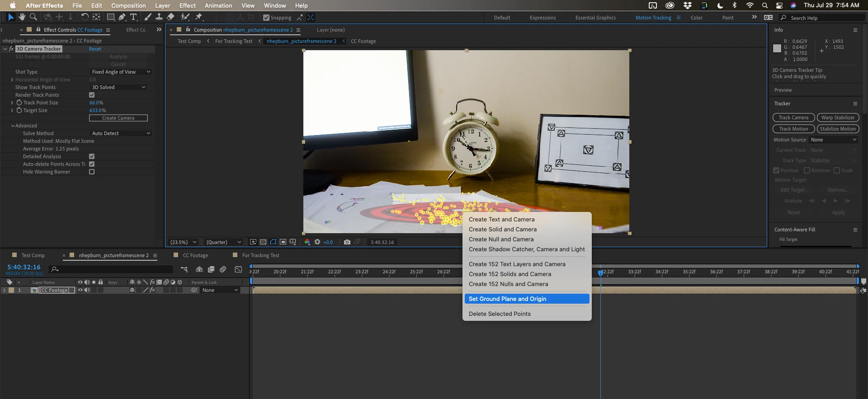Switch to the Test Comp timeline tab
Screen dimensions: 868x399
click(x=33, y=255)
